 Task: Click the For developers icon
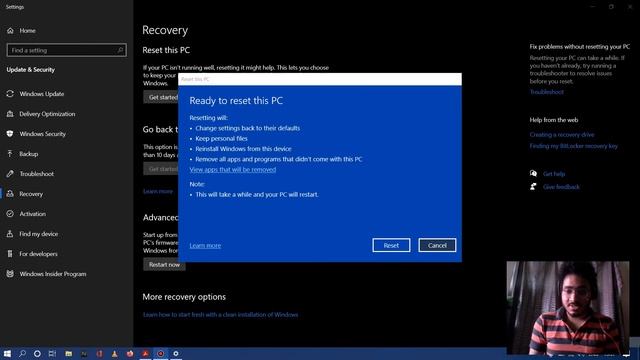10,254
